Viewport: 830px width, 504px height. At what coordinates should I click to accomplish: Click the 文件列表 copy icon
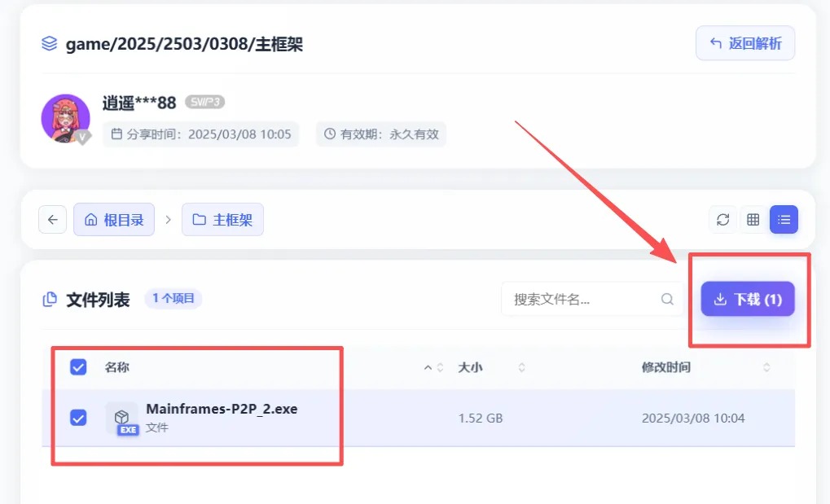point(49,299)
